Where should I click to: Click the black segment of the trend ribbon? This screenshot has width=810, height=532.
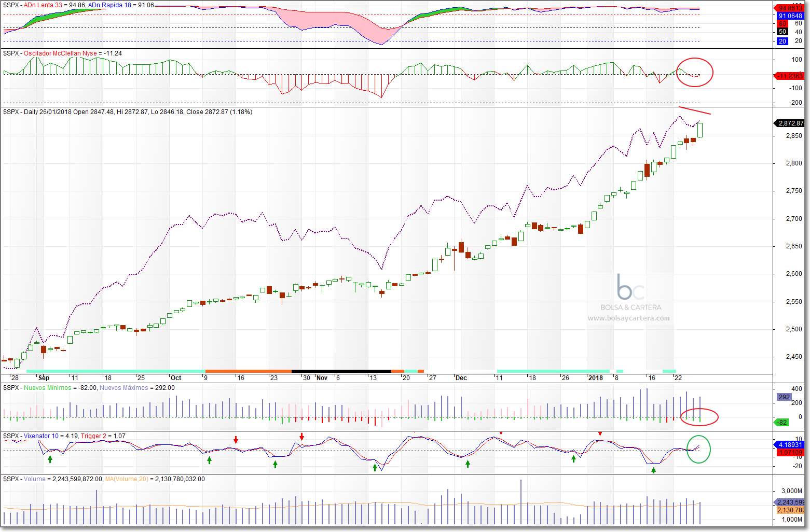(x=341, y=371)
